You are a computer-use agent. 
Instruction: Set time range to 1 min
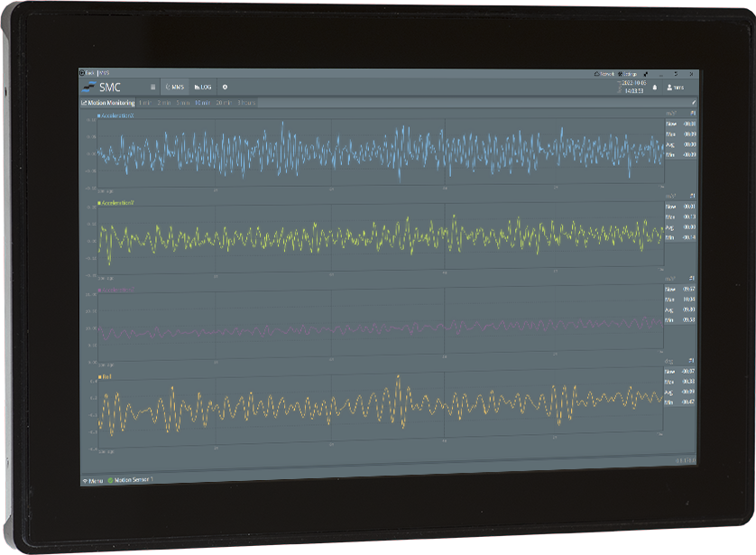tap(144, 103)
